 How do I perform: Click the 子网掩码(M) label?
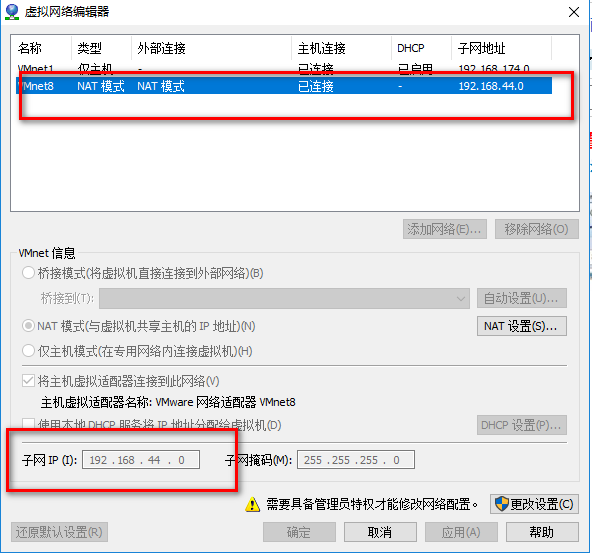tap(259, 460)
